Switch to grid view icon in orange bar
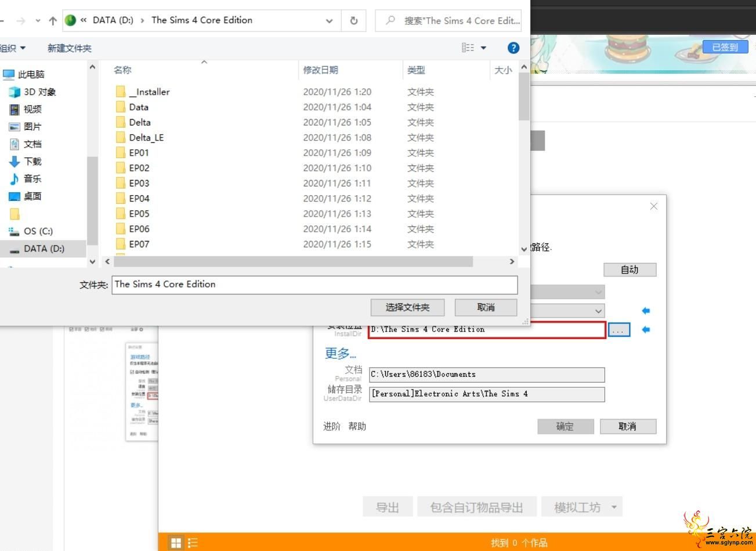The height and width of the screenshot is (551, 756). [x=176, y=543]
